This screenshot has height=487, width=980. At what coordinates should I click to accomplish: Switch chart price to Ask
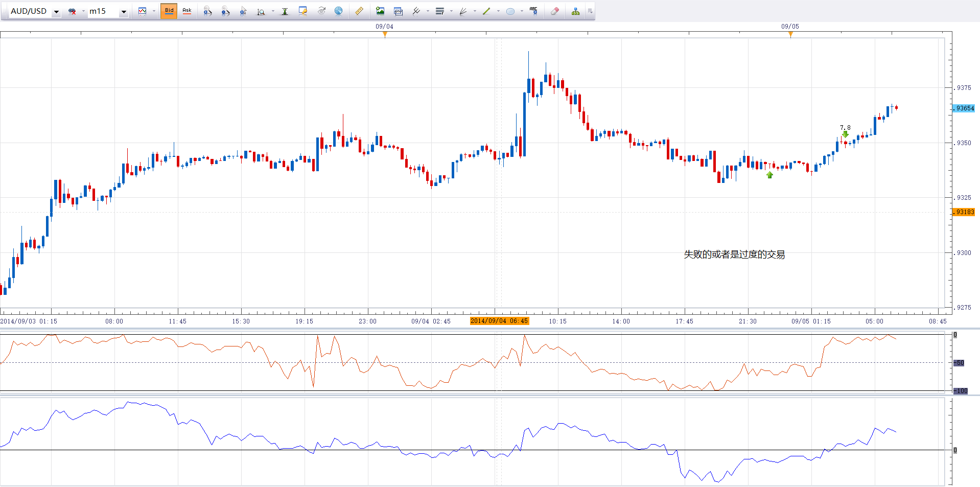187,11
